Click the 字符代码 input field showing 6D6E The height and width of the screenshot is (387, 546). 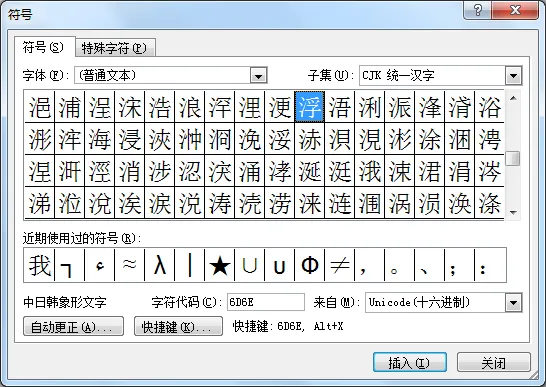coord(266,302)
